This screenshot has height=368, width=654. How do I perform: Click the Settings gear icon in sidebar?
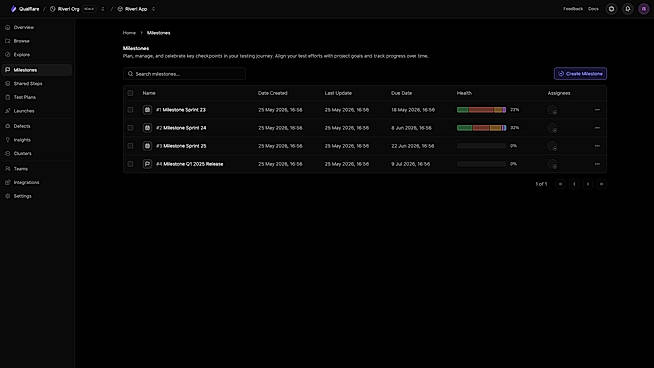point(8,196)
